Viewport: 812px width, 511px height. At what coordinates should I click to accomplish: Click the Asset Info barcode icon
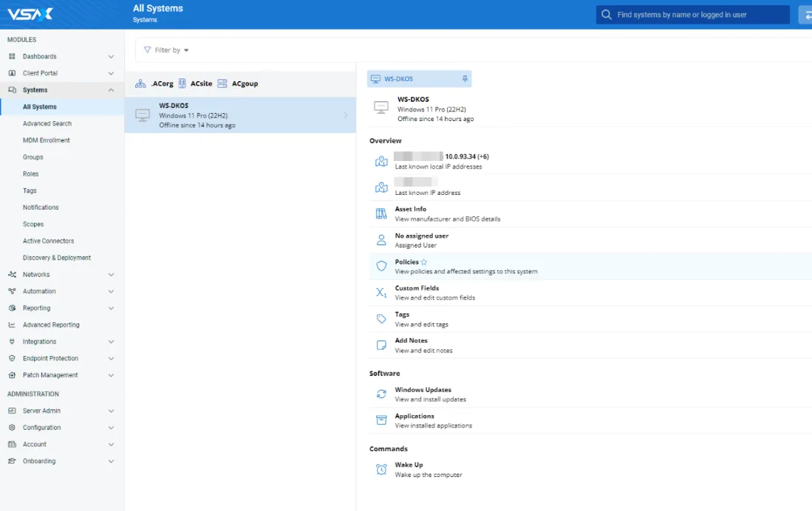tap(381, 214)
